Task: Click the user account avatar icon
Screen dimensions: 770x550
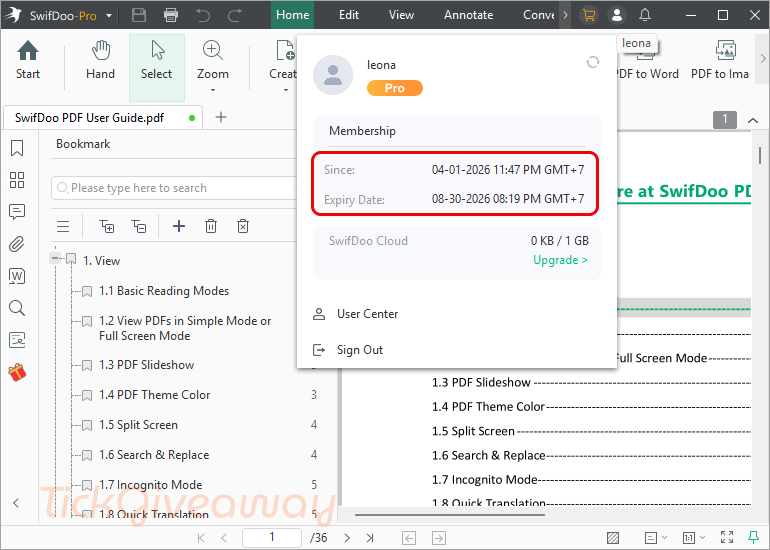Action: pyautogui.click(x=617, y=15)
